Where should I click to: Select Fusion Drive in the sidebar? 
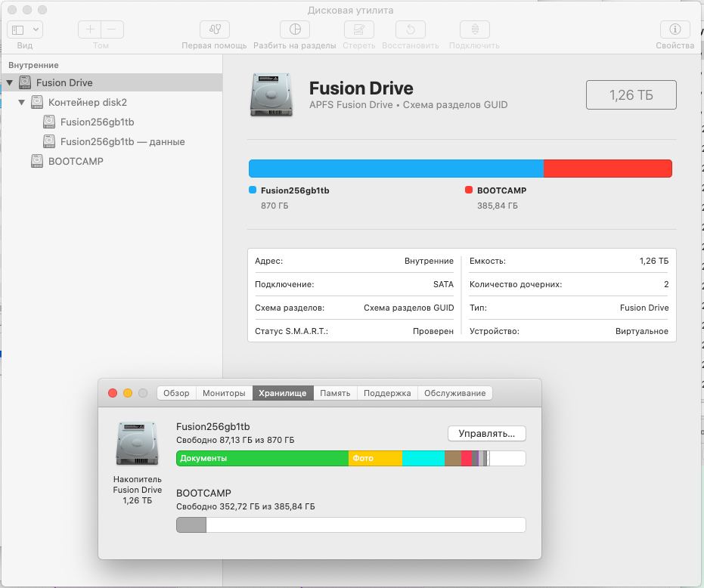pos(112,82)
